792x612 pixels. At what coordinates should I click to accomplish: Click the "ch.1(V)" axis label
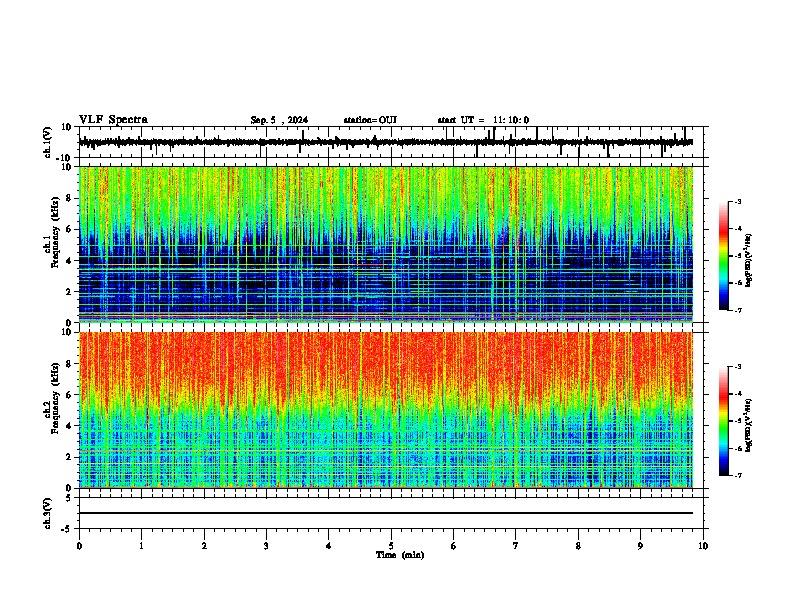[x=48, y=142]
